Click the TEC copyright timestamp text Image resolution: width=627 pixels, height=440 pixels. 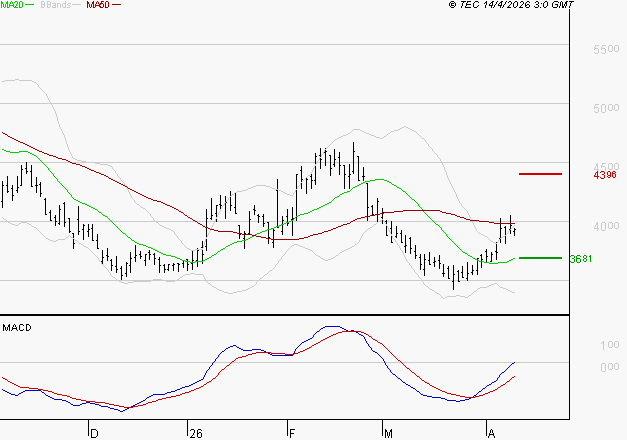coord(511,6)
